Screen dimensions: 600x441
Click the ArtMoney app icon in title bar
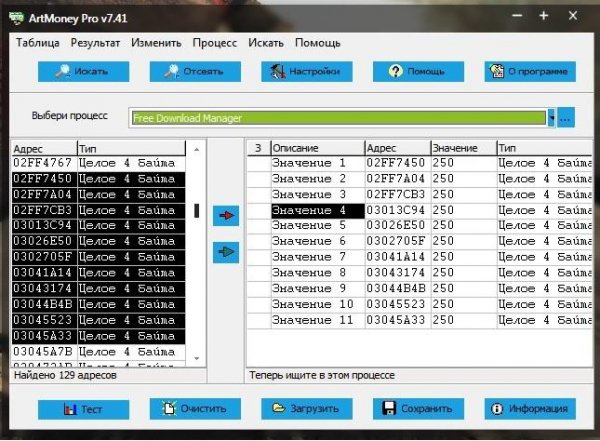click(16, 18)
